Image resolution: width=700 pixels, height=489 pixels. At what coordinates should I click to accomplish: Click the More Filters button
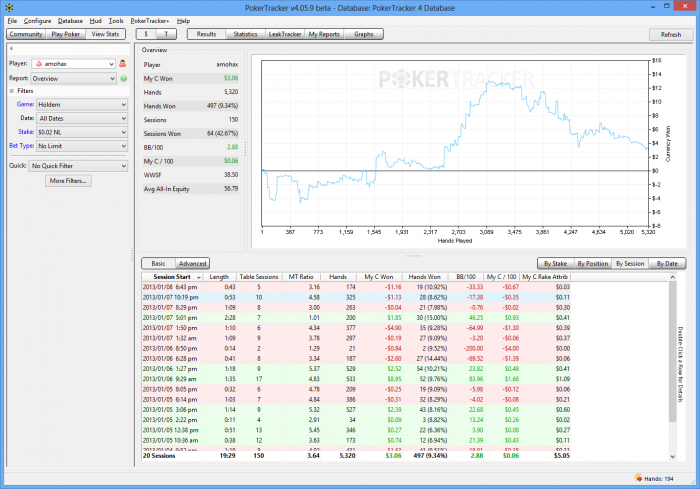tap(68, 181)
